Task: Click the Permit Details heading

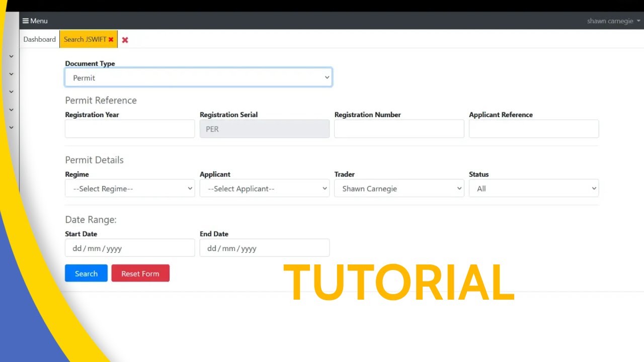Action: click(x=94, y=160)
